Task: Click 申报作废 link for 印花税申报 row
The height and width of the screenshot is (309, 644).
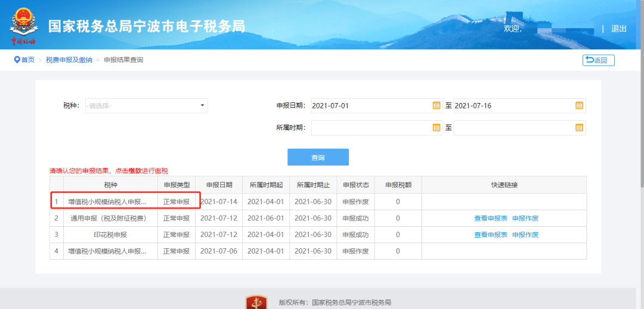Action: point(525,235)
